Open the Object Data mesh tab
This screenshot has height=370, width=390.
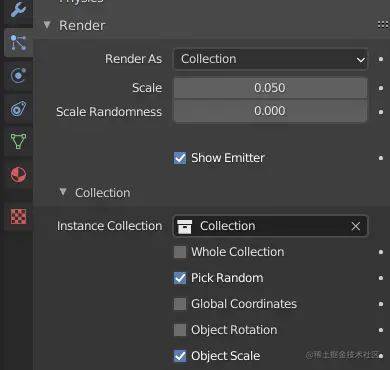(18, 141)
